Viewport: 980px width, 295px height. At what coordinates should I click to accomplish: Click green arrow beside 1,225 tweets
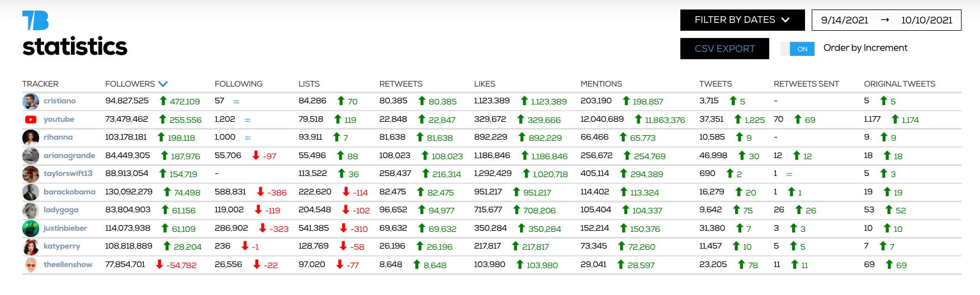coord(737,119)
